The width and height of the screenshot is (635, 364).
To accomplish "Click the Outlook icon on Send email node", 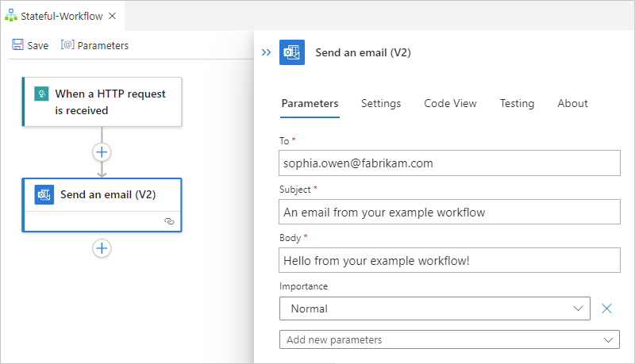I will (44, 194).
